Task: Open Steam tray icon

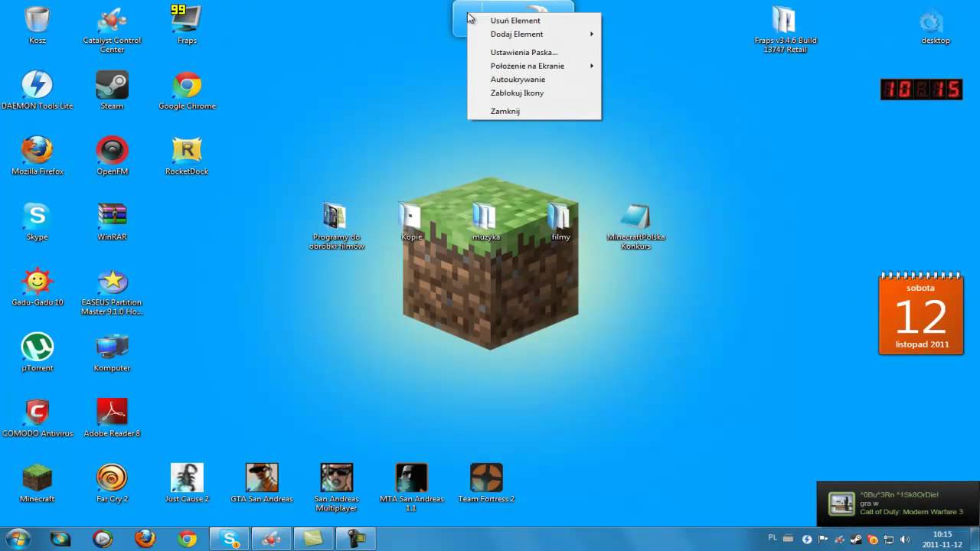Action: pos(856,540)
